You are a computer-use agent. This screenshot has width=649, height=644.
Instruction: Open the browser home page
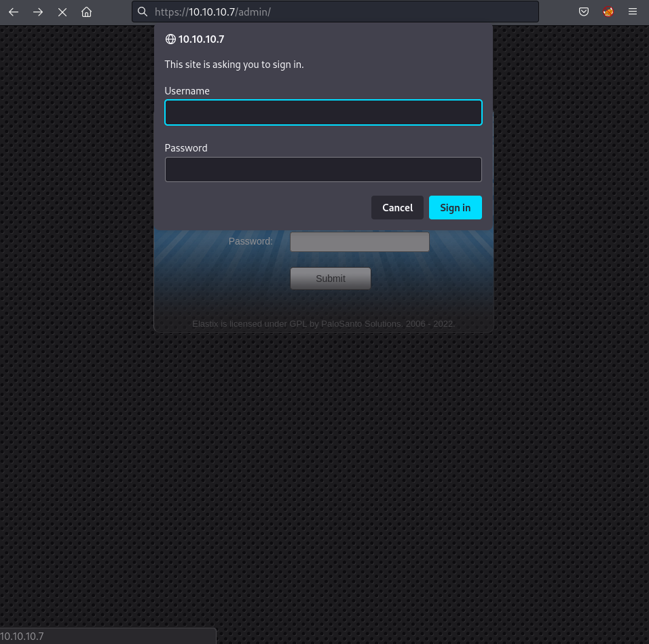pos(86,12)
